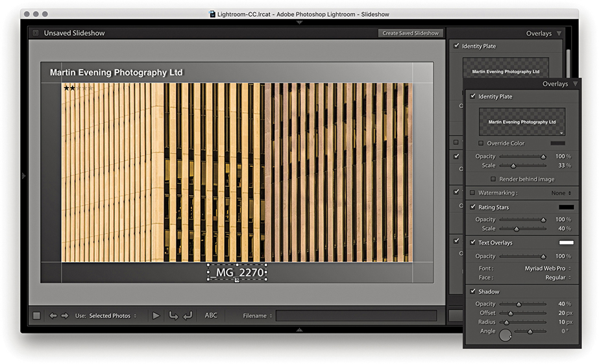Click the rotate counterclockwise arrow icon
This screenshot has width=599, height=364.
click(173, 316)
